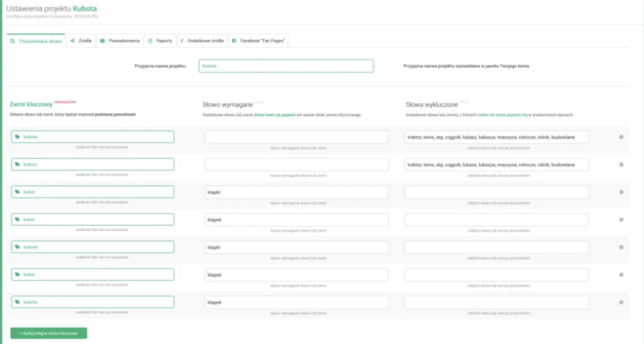Viewport: 644px width, 344px height.
Task: Edit kubot keyword field paired with klapki
Action: pyautogui.click(x=93, y=192)
